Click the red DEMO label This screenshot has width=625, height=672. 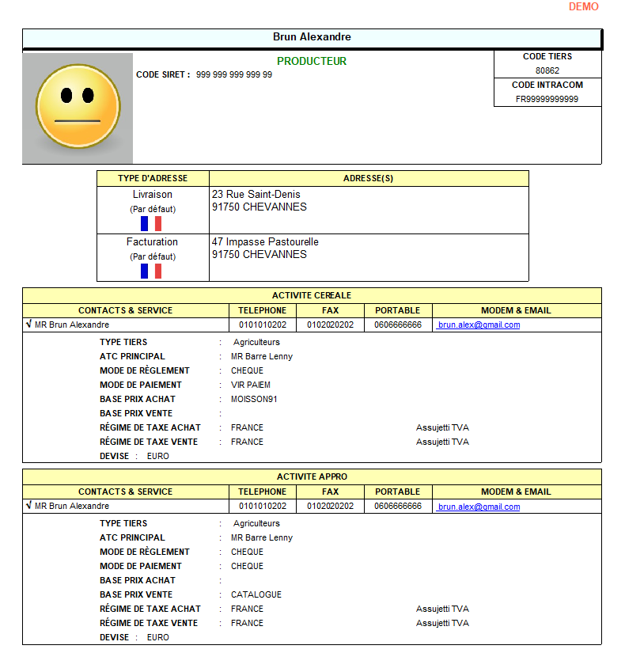coord(584,6)
